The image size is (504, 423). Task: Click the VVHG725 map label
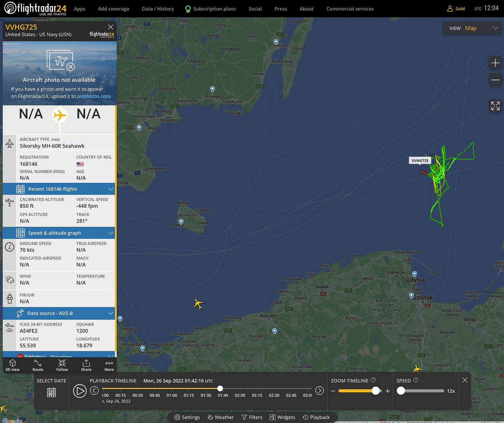(420, 160)
